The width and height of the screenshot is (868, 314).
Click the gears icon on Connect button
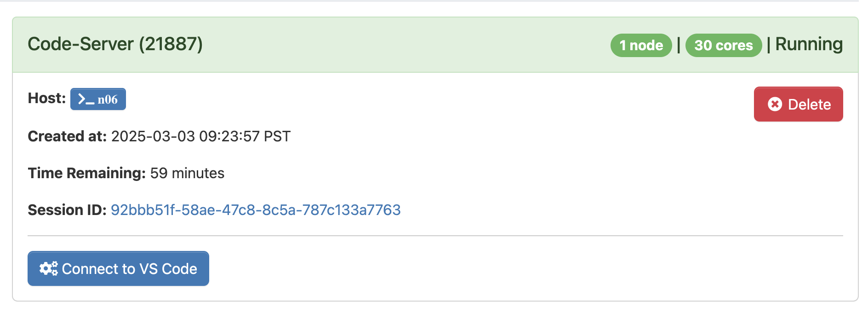click(48, 268)
